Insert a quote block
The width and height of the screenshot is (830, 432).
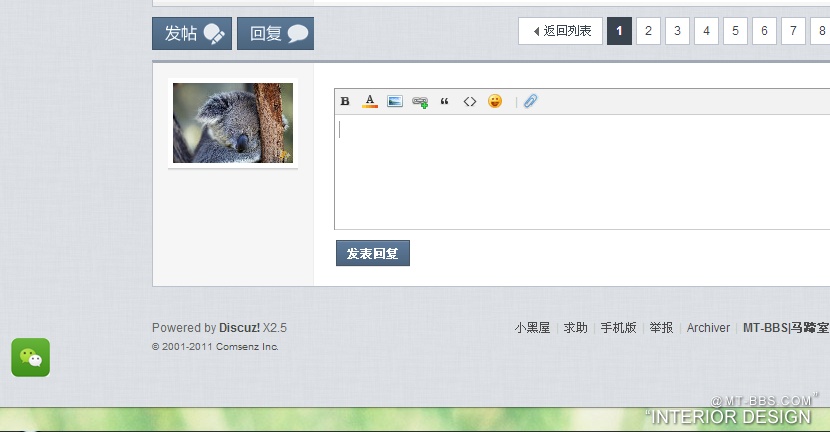click(445, 101)
